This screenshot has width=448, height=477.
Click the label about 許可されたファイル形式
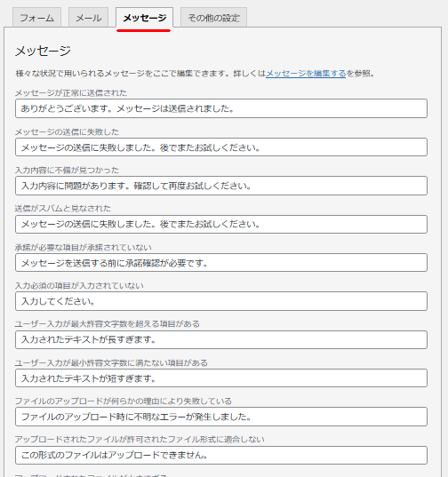point(140,440)
